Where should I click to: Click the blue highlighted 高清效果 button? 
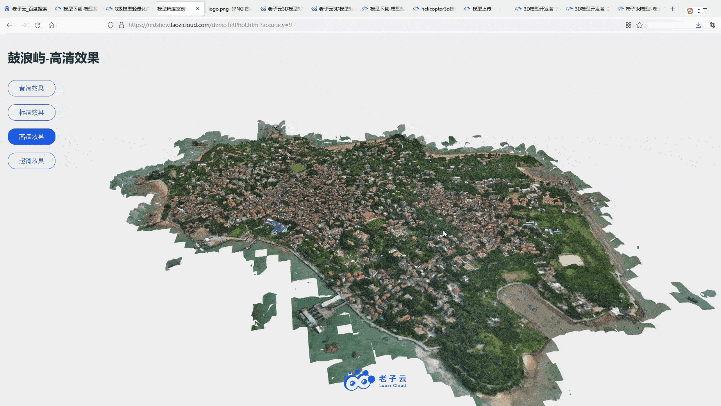[32, 137]
